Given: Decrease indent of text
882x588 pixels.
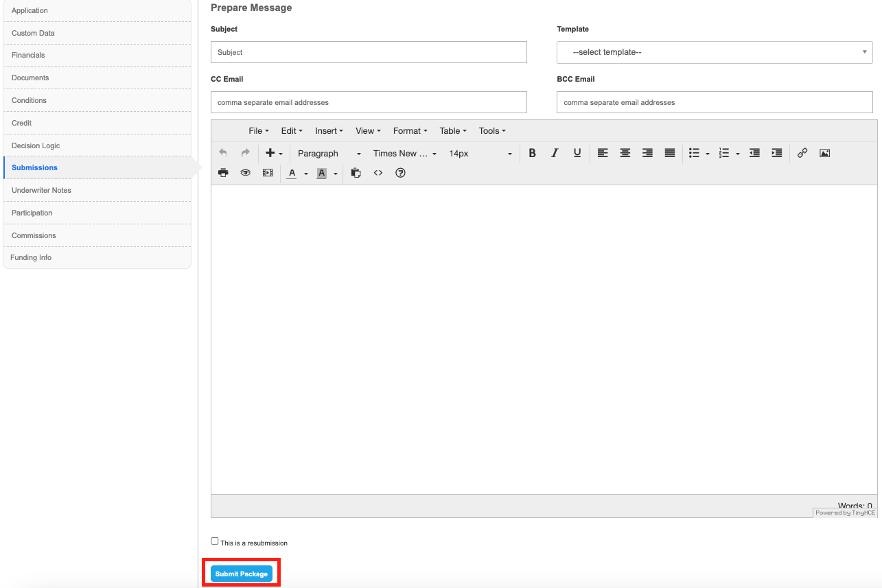Looking at the screenshot, I should pyautogui.click(x=754, y=153).
